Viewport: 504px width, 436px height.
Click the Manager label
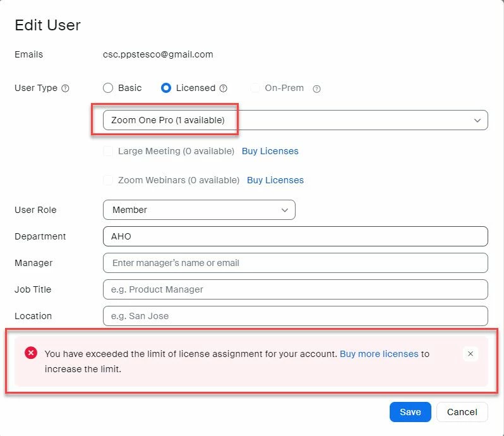click(x=33, y=263)
